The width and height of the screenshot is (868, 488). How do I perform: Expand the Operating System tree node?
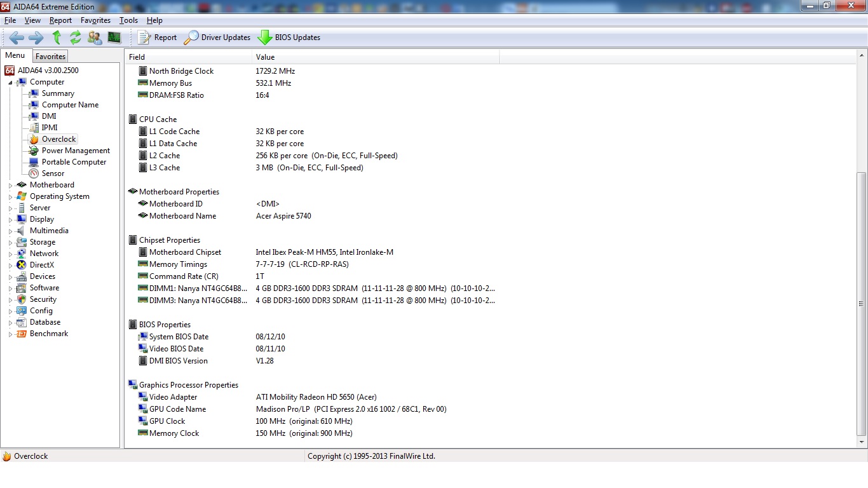coord(10,197)
